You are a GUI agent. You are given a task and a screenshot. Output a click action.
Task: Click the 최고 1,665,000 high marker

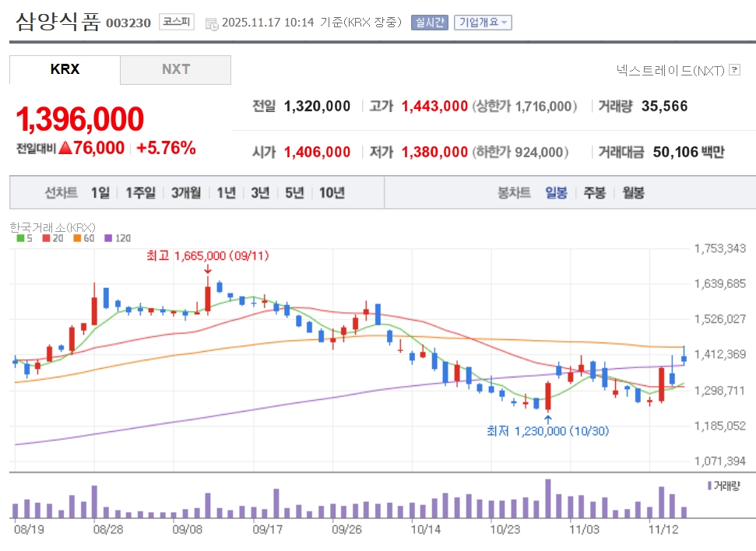[208, 255]
